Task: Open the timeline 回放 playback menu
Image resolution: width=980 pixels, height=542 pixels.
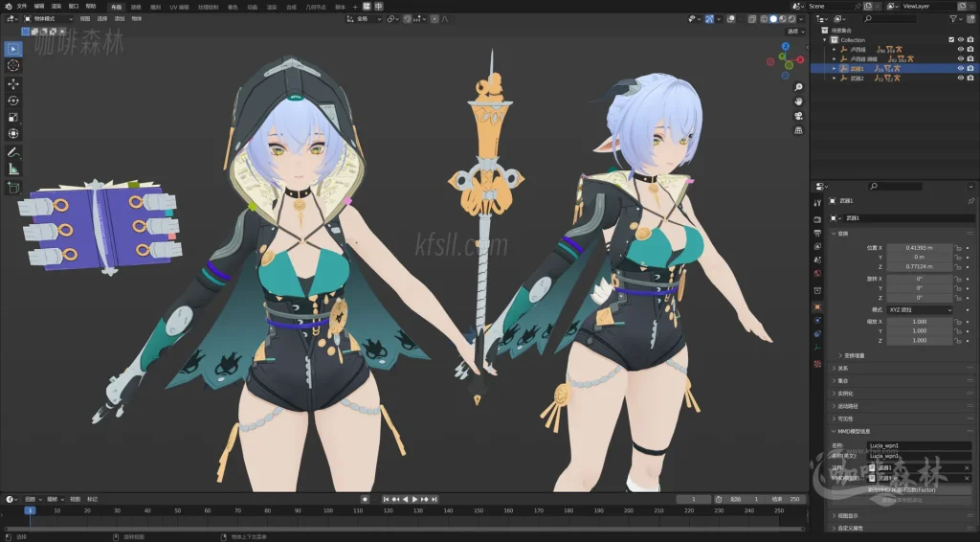Action: 33,499
